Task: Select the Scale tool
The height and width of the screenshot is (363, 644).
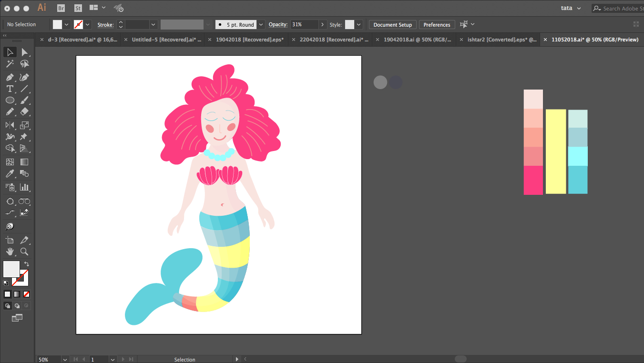Action: pos(25,125)
